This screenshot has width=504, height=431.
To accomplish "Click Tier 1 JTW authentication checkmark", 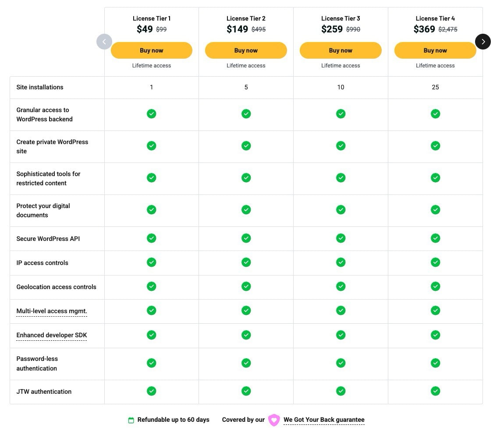I will click(x=151, y=391).
